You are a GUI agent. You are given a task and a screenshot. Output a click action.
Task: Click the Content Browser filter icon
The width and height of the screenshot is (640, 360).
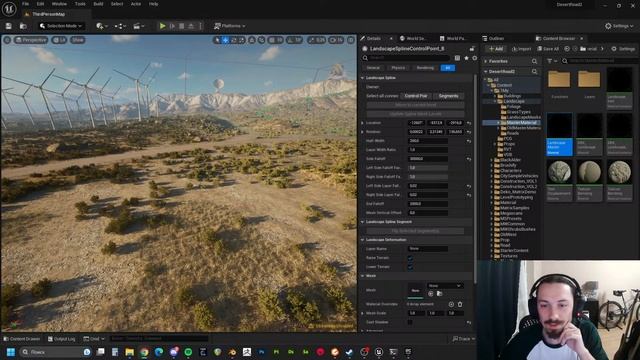(x=551, y=61)
